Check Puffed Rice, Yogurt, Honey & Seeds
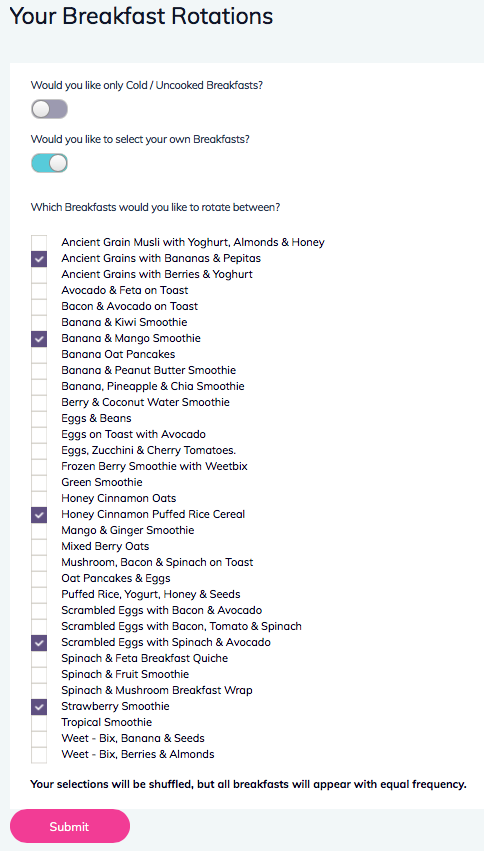This screenshot has width=484, height=851. [39, 595]
